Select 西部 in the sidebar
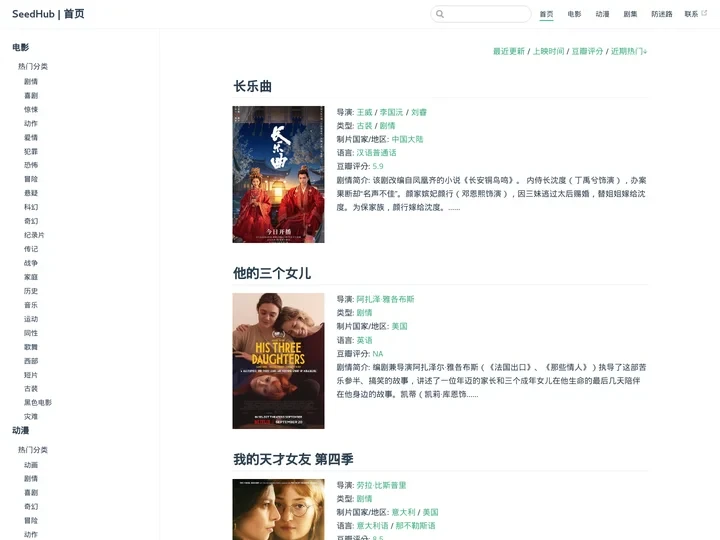 click(31, 361)
